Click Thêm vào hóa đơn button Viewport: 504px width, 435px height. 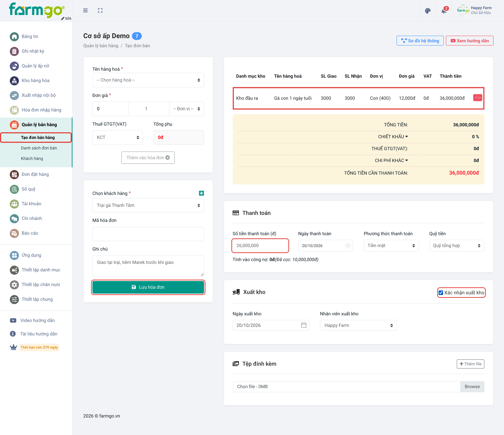[x=148, y=157]
